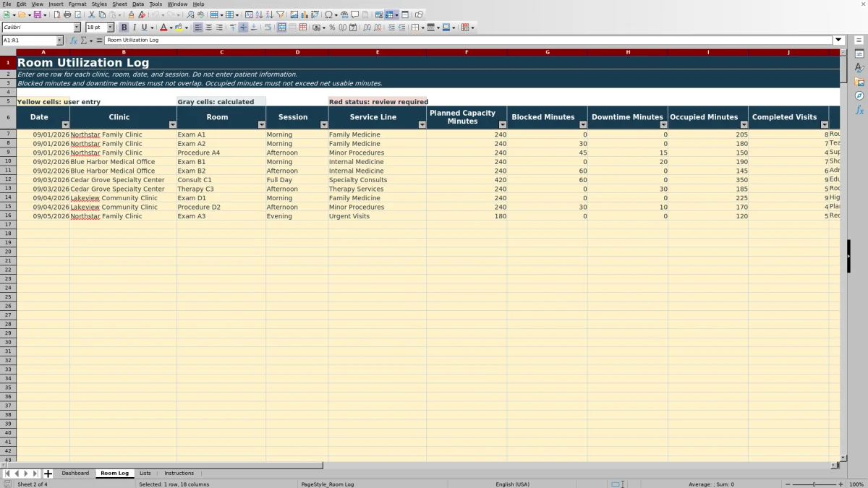The width and height of the screenshot is (868, 488).
Task: Open the Data menu
Action: point(138,4)
